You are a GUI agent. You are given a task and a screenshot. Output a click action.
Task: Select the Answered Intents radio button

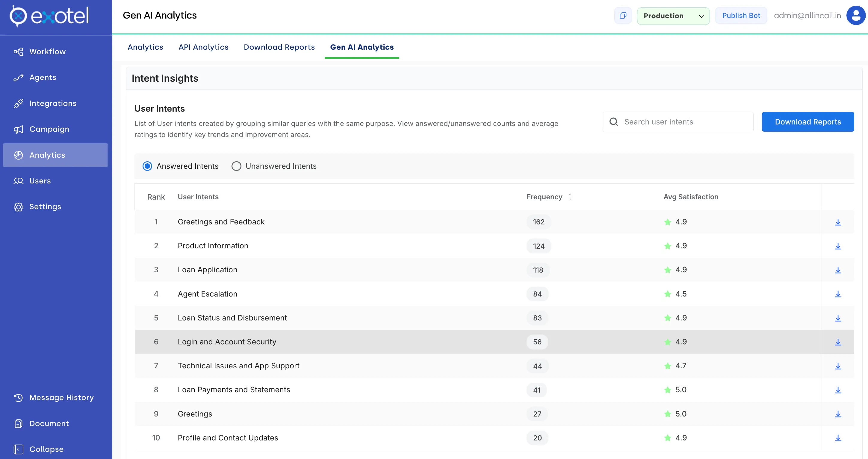point(147,166)
